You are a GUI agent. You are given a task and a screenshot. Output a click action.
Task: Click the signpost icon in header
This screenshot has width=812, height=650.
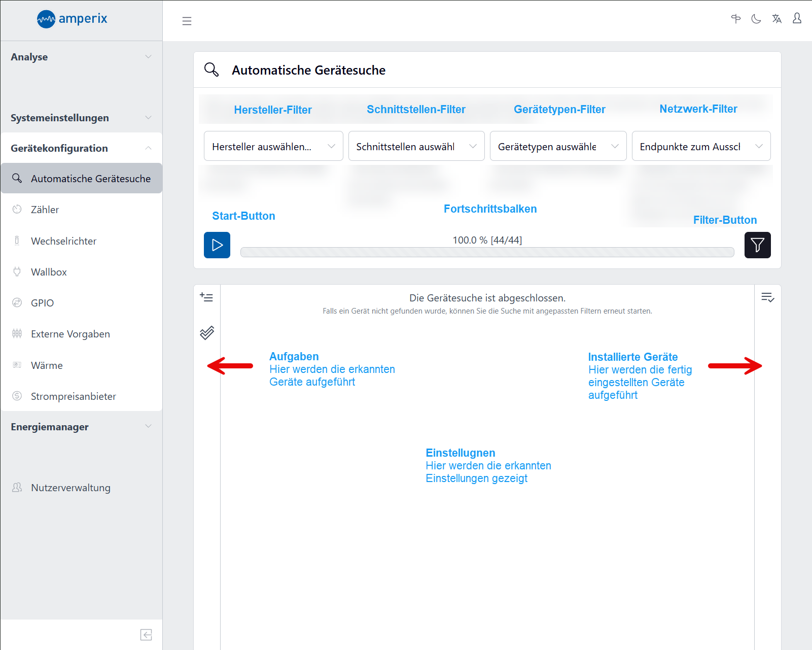[x=736, y=19]
